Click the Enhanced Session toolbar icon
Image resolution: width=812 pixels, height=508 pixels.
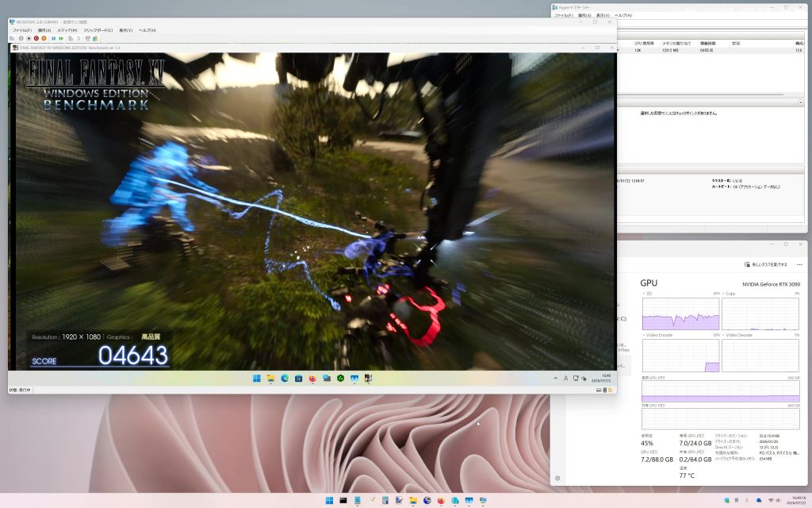(x=88, y=38)
